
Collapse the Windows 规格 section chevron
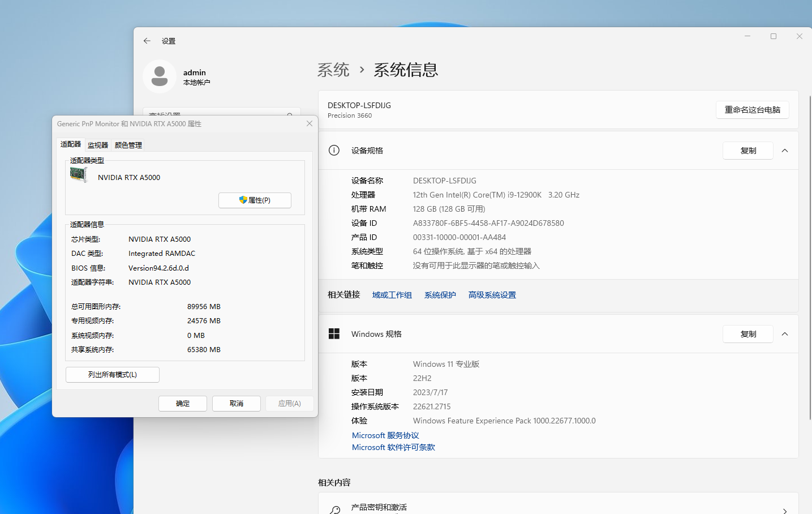click(x=785, y=334)
